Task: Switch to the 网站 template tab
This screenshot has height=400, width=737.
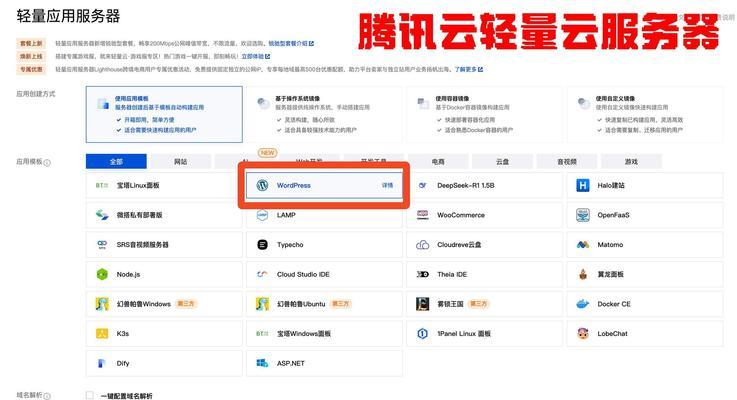Action: [180, 161]
